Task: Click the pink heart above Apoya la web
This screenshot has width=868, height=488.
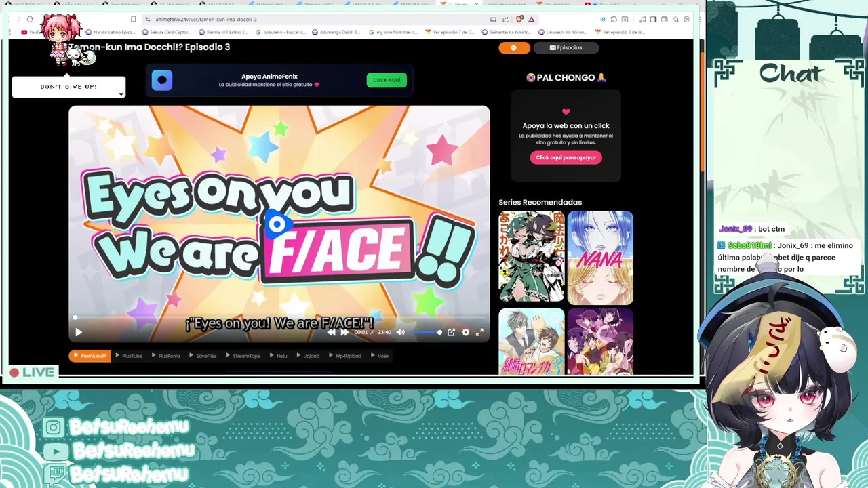Action: tap(566, 112)
